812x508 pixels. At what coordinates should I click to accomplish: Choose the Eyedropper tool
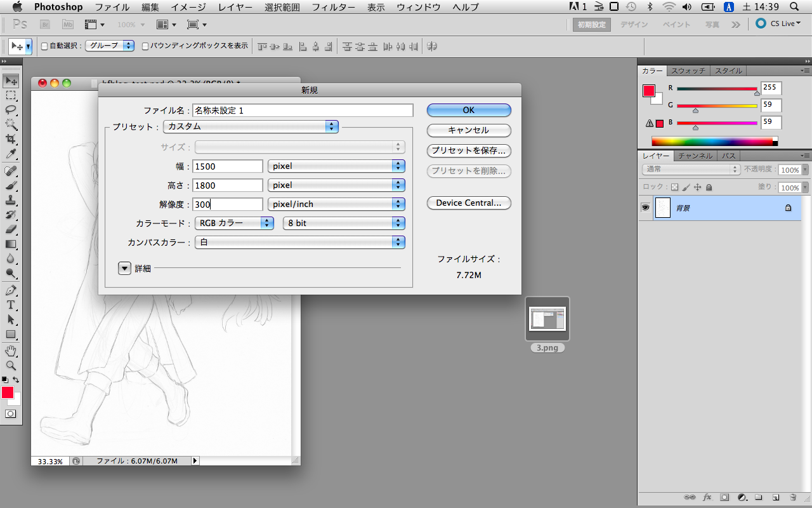pos(11,154)
